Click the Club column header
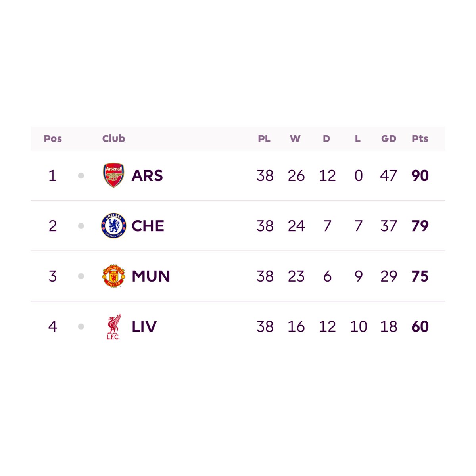 tap(113, 138)
